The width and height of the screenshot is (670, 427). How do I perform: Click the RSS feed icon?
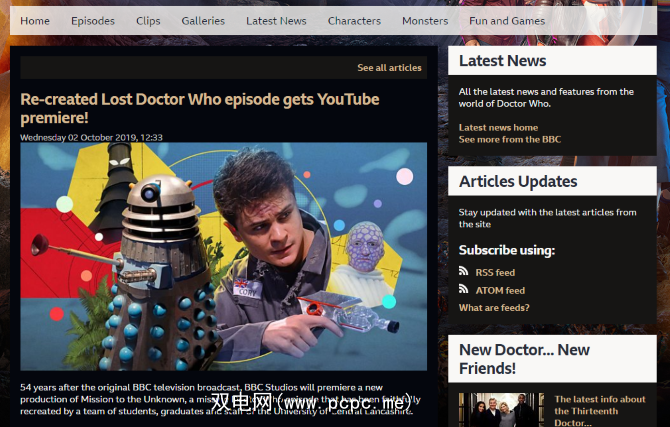click(x=464, y=271)
